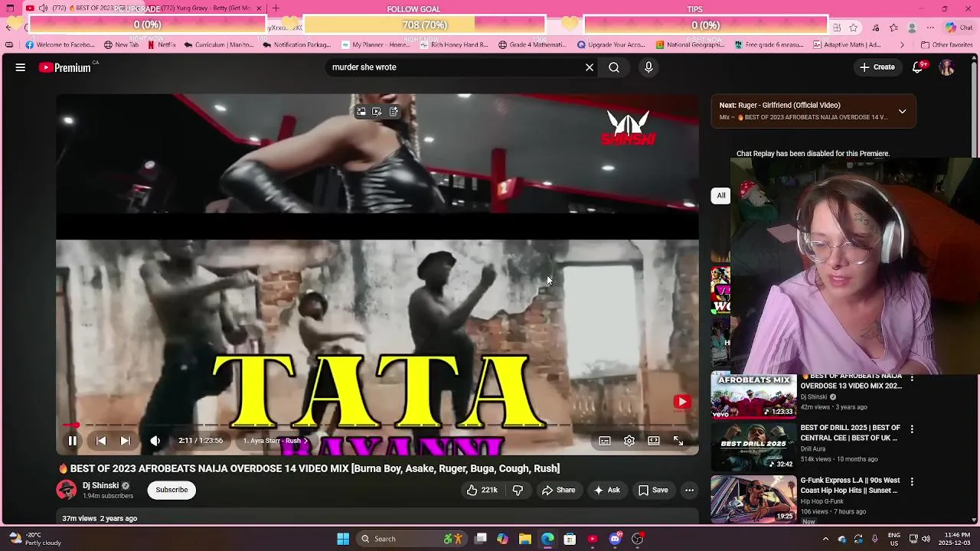
Task: Open YouTube notifications bell
Action: 917,67
